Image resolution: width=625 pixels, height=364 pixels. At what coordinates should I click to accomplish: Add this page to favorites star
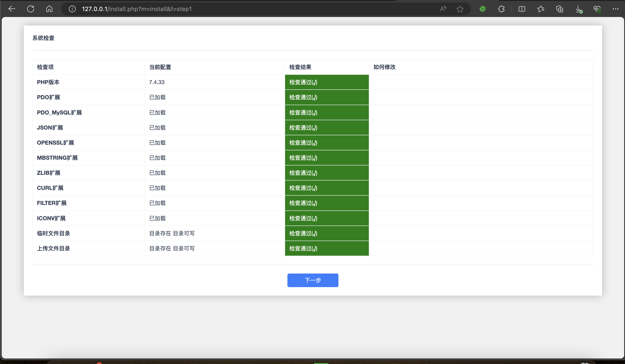[x=460, y=9]
